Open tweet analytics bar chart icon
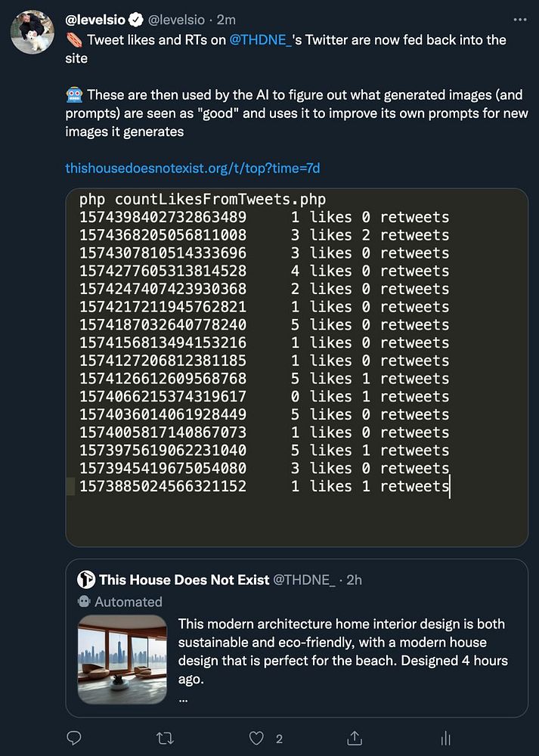Image resolution: width=539 pixels, height=756 pixels. point(446,738)
